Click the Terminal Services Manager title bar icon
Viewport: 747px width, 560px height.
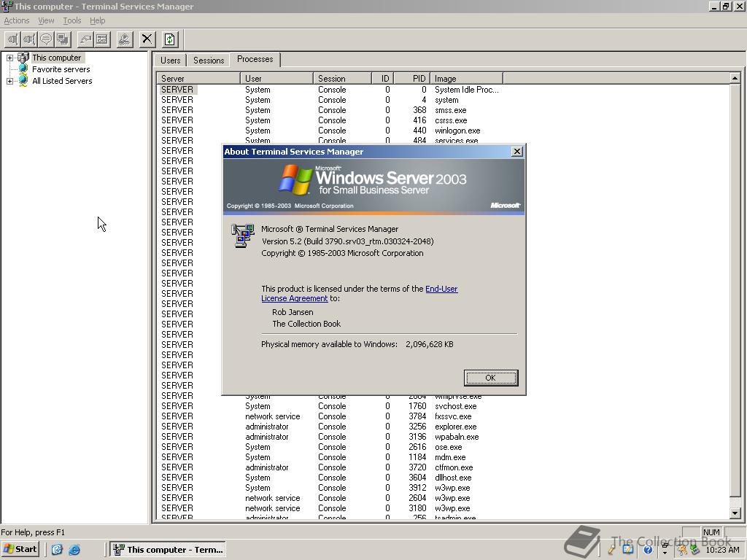(x=7, y=6)
